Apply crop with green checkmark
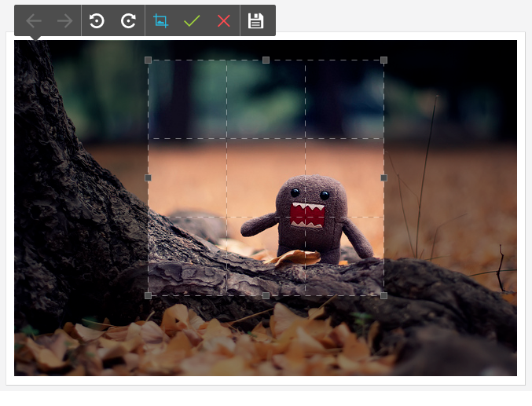The height and width of the screenshot is (406, 532). 192,21
